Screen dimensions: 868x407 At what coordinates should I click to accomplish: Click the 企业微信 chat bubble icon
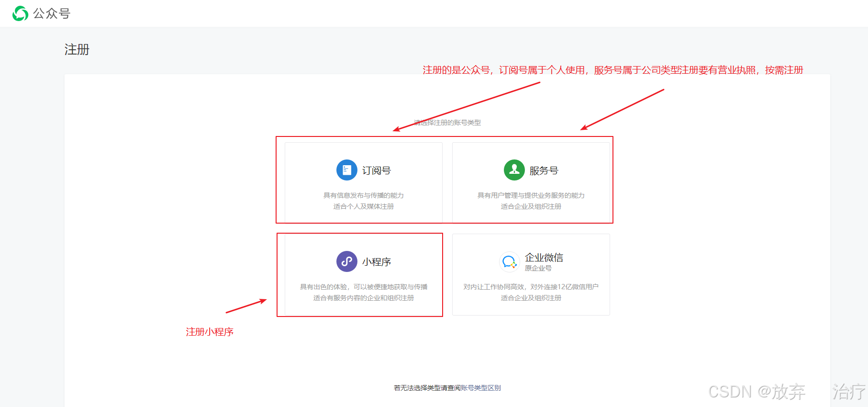coord(509,262)
